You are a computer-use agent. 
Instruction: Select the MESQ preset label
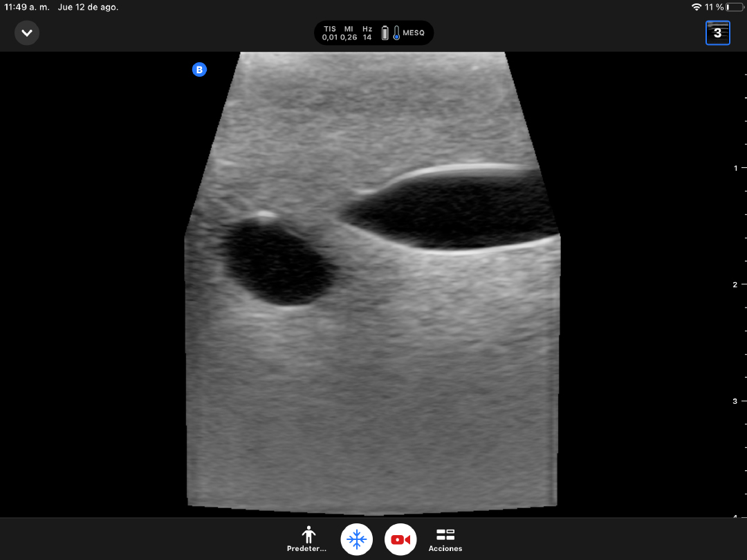click(414, 32)
